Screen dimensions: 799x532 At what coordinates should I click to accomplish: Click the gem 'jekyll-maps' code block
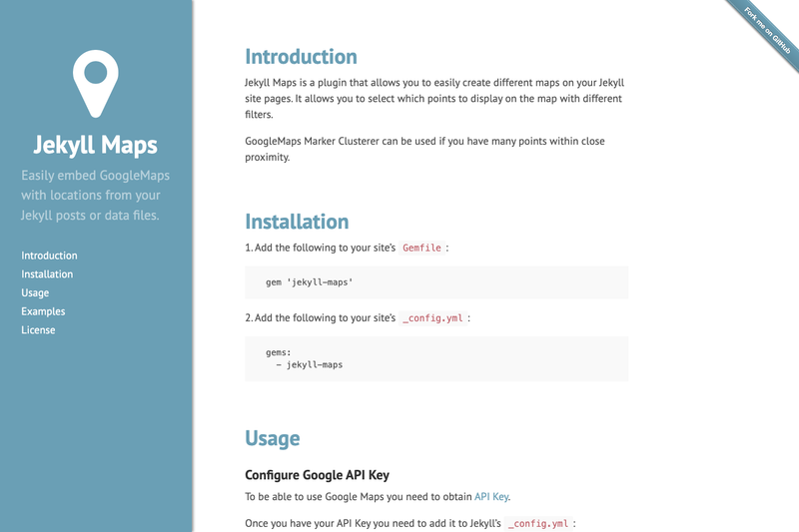[x=436, y=282]
